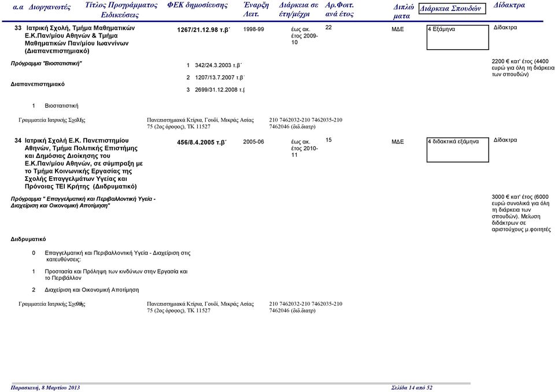555x392 pixels.
Task: Click the 'Τίτλος Προγράμματος Ειδικεύσεις' header
Action: pyautogui.click(x=121, y=10)
